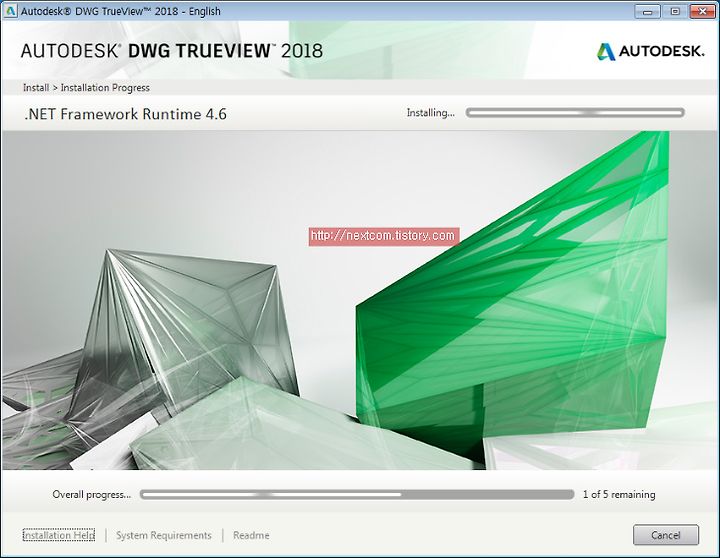Click the 'AUTODESK DWG TRUEVIEW 2018' heading
720x558 pixels.
click(171, 51)
